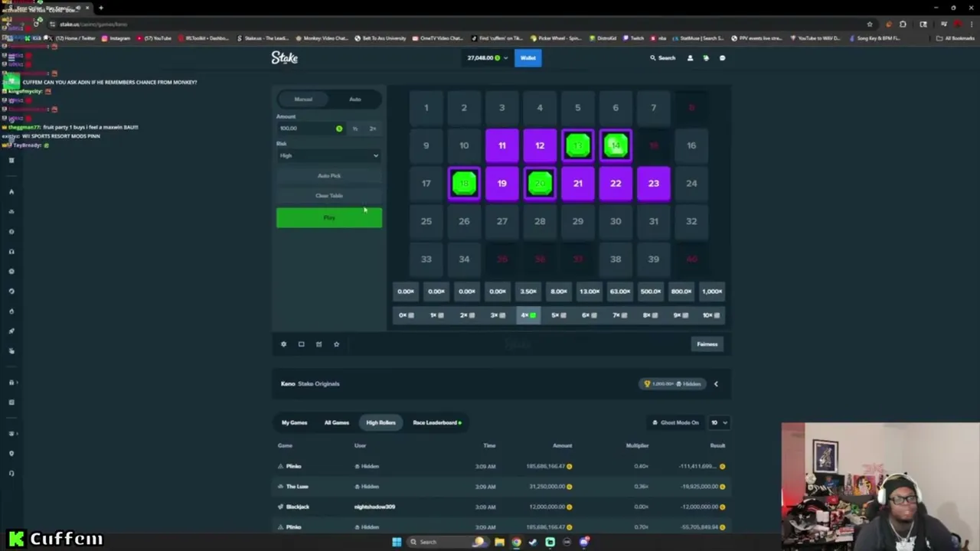The height and width of the screenshot is (551, 980).
Task: Click the Fairness button
Action: coord(707,344)
